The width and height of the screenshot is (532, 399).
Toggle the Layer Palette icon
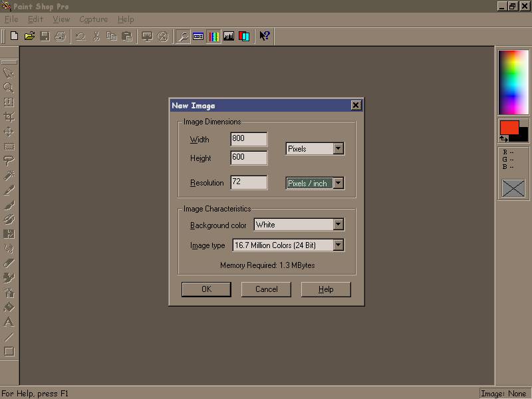click(244, 36)
